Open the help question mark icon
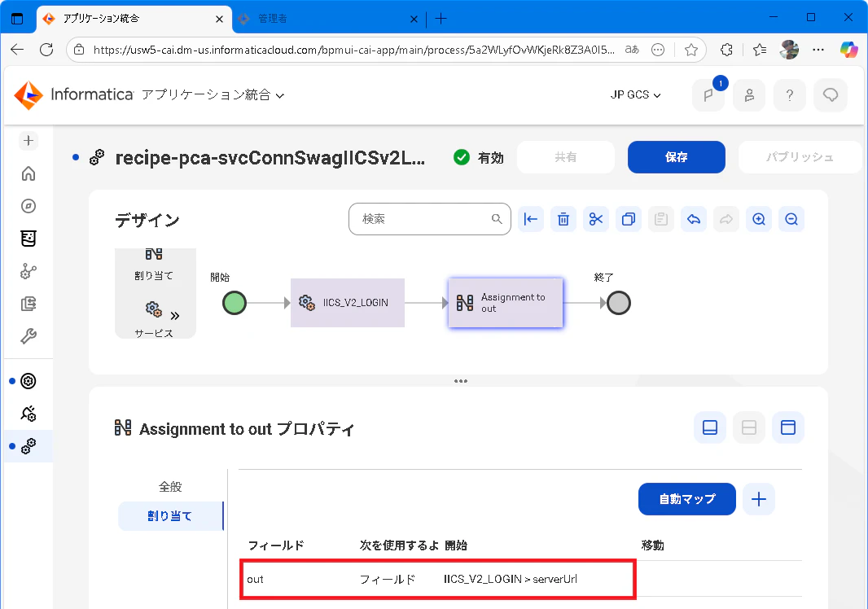This screenshot has height=609, width=868. click(790, 95)
